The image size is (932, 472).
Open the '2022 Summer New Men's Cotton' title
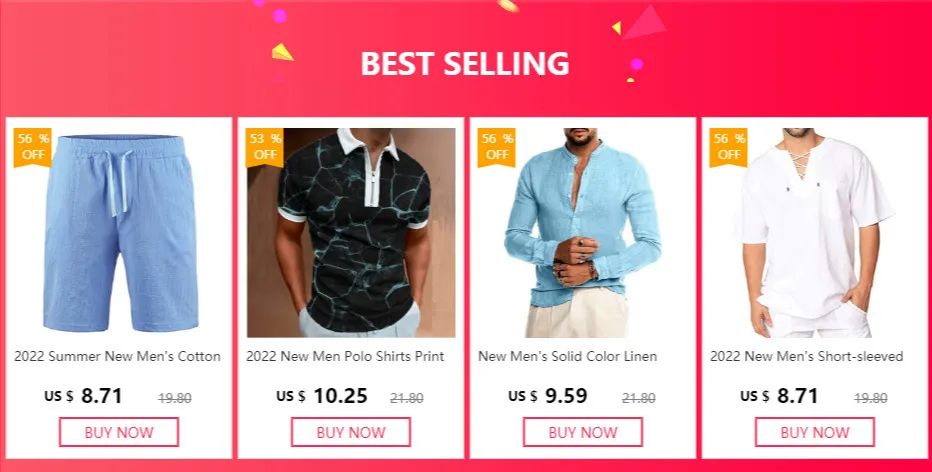point(117,357)
